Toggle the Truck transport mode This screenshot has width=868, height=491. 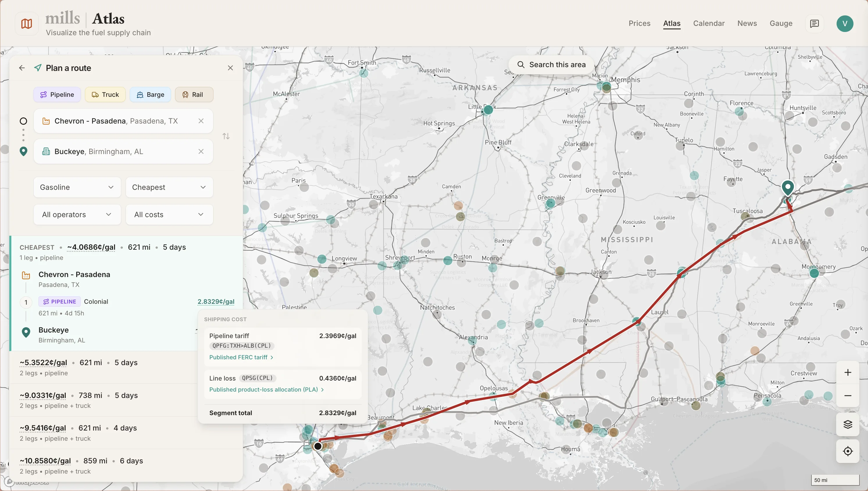point(105,95)
